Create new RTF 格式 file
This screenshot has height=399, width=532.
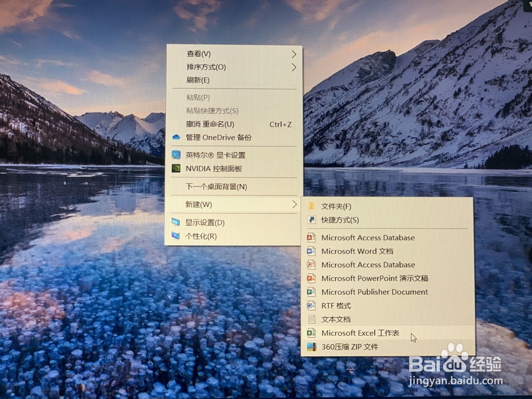pos(387,306)
